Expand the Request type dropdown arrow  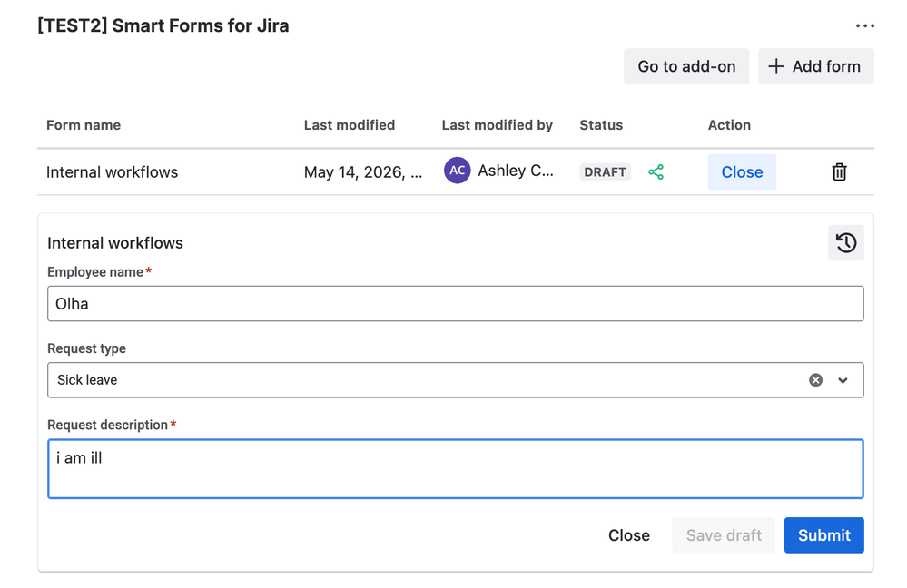click(843, 380)
